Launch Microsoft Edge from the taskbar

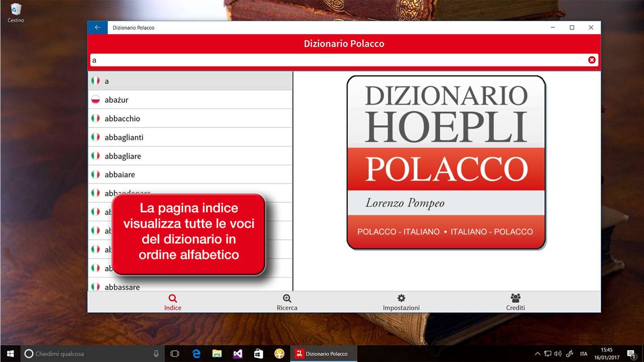[x=196, y=354]
